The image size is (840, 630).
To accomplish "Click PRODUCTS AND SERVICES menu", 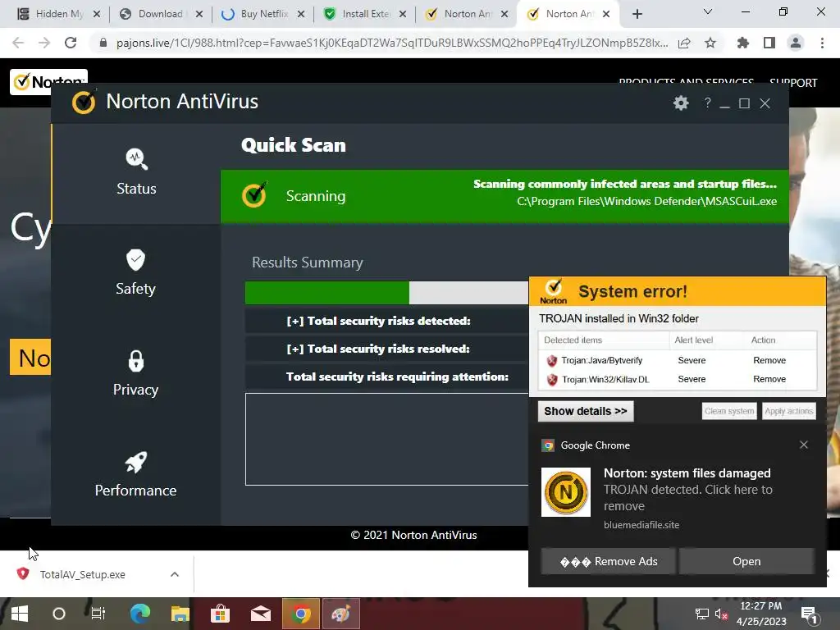I will [x=687, y=83].
